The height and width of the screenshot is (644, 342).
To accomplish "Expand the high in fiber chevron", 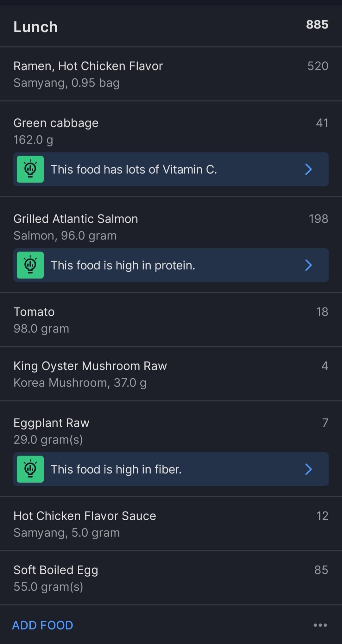I will point(308,469).
